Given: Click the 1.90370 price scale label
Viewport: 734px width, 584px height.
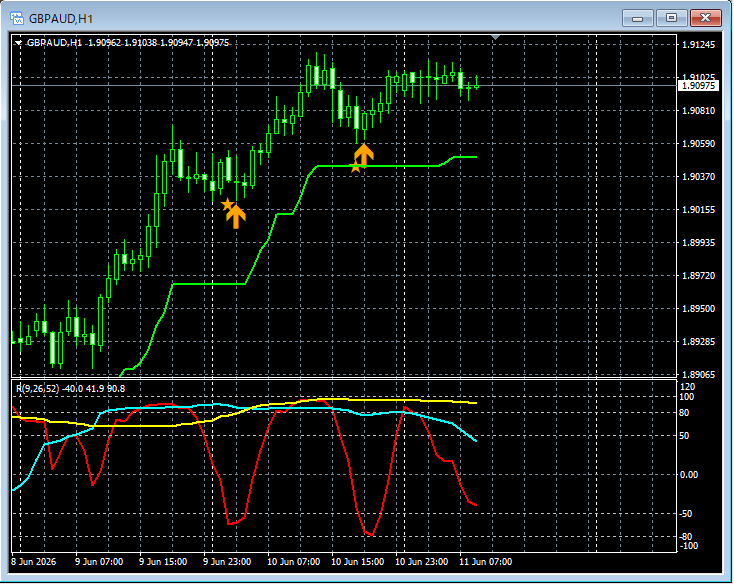Looking at the screenshot, I should 698,176.
